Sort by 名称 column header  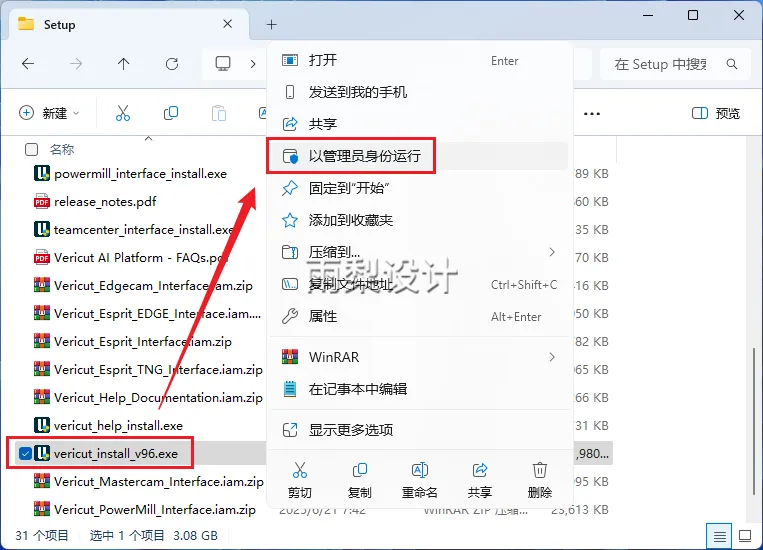[62, 149]
